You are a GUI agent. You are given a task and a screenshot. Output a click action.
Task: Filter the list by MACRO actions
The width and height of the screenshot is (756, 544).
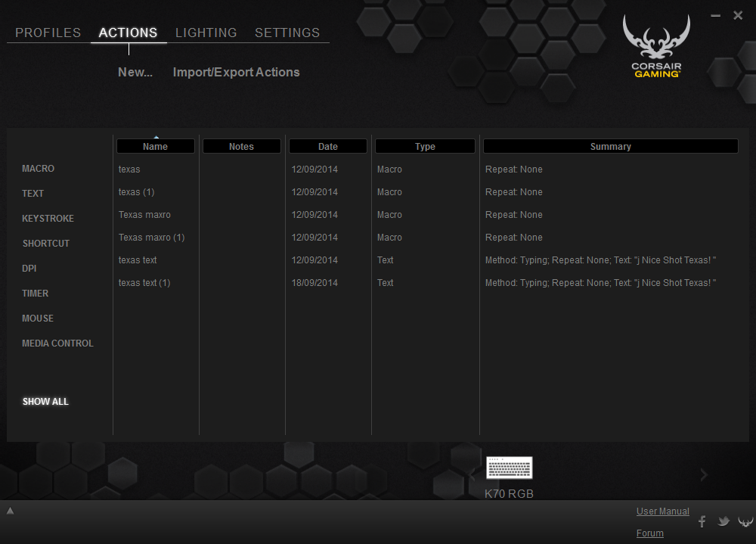(x=38, y=169)
